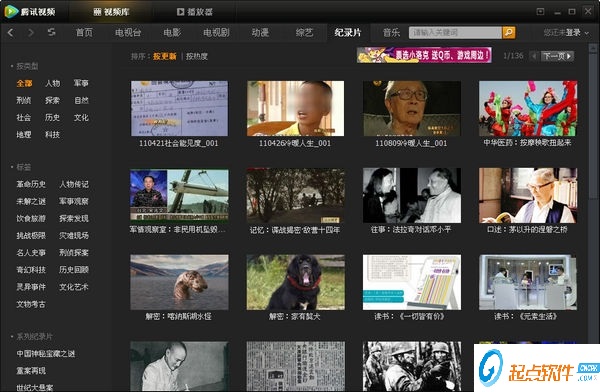Switch to the 播放器 tab
The height and width of the screenshot is (392, 600).
[195, 12]
